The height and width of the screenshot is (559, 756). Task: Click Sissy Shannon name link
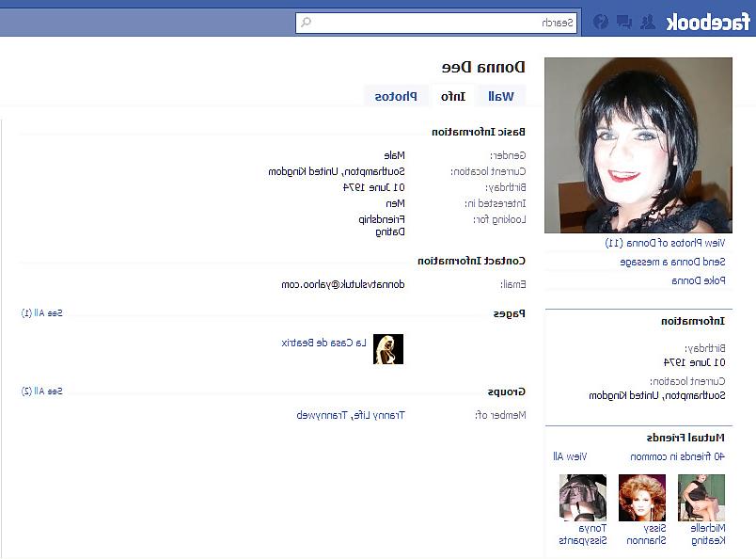(646, 535)
